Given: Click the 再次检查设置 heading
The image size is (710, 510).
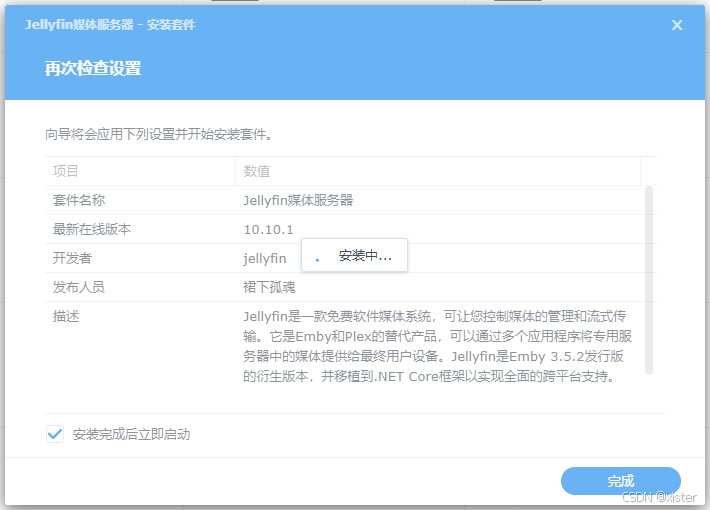Looking at the screenshot, I should (93, 68).
